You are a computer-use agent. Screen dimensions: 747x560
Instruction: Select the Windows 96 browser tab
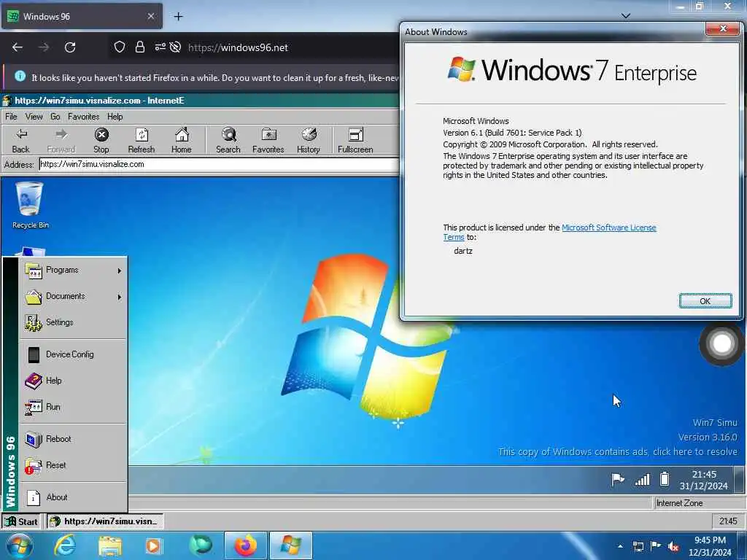(82, 16)
